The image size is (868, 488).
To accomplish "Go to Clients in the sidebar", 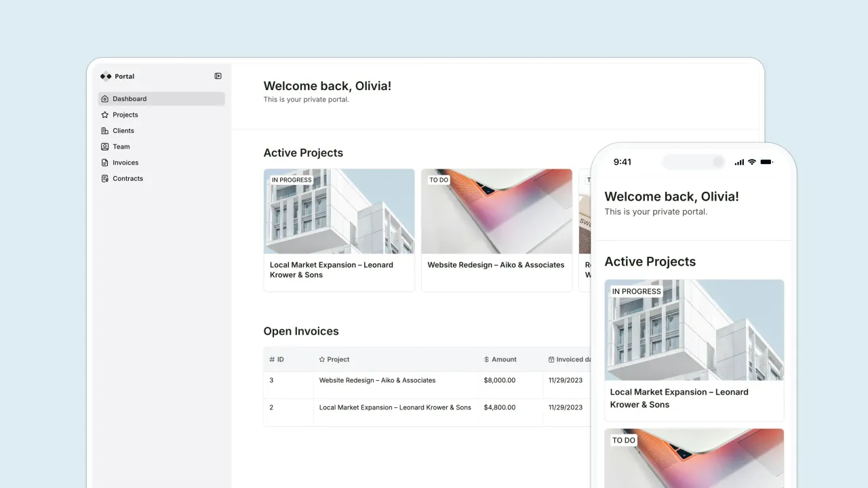I will click(161, 131).
